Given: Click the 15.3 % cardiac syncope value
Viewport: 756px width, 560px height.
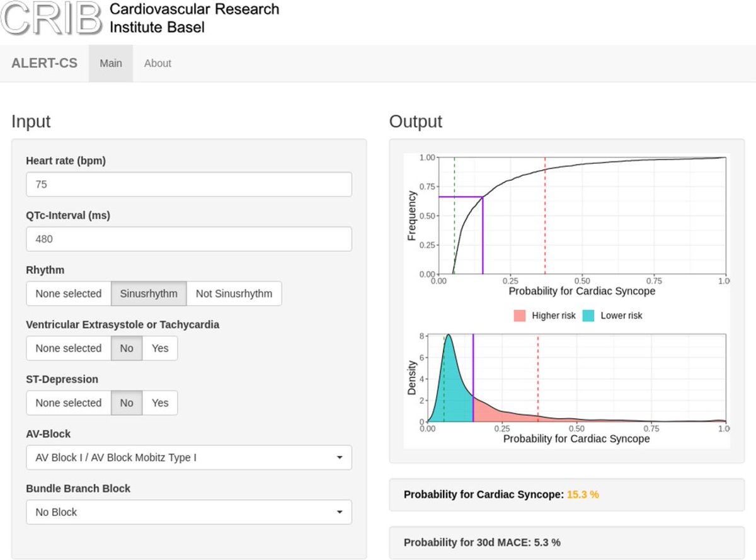Looking at the screenshot, I should point(583,495).
